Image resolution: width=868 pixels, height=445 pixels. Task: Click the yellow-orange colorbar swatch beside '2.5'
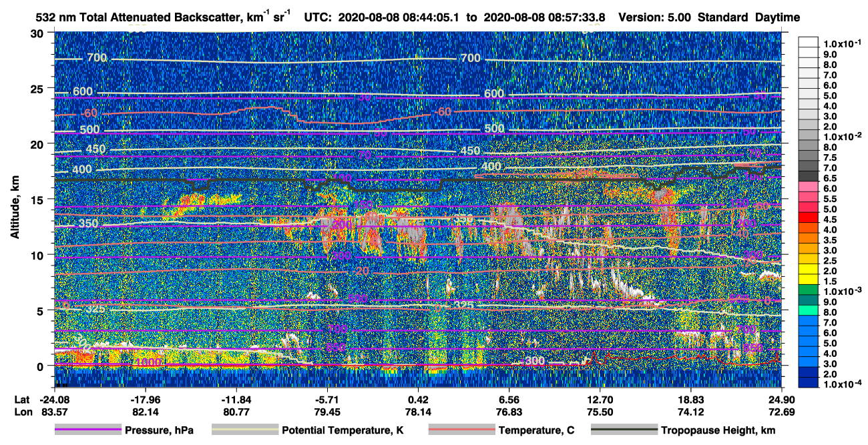(809, 260)
